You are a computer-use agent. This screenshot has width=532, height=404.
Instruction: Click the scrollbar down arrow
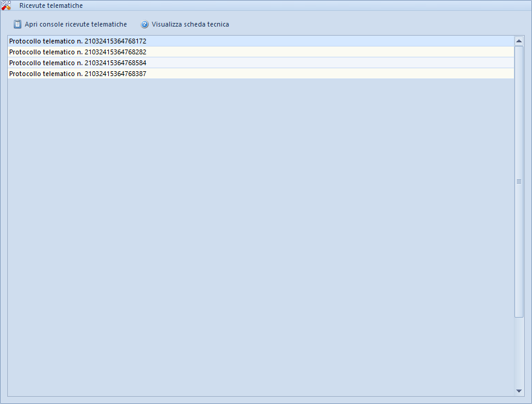(519, 391)
